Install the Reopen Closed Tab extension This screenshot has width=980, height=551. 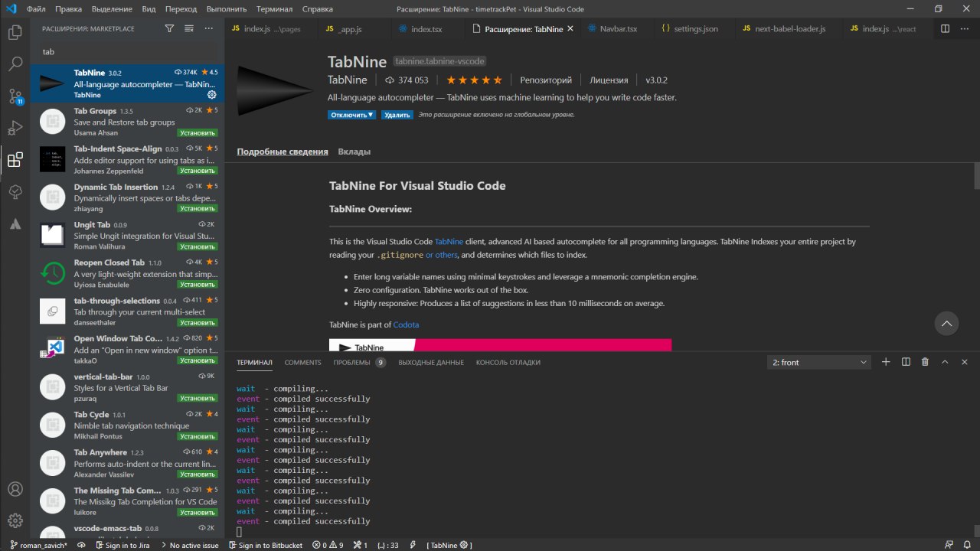click(x=197, y=285)
